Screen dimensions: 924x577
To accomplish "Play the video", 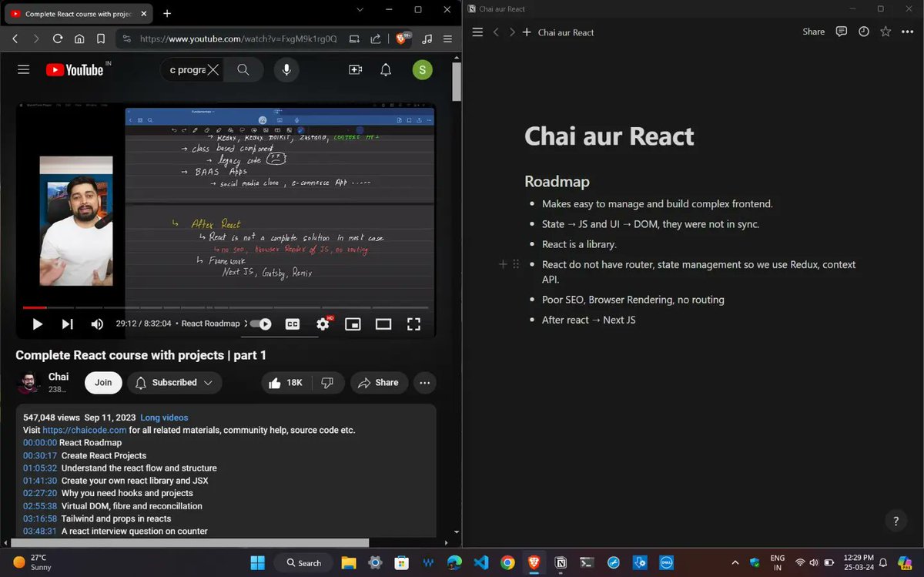I will (37, 324).
